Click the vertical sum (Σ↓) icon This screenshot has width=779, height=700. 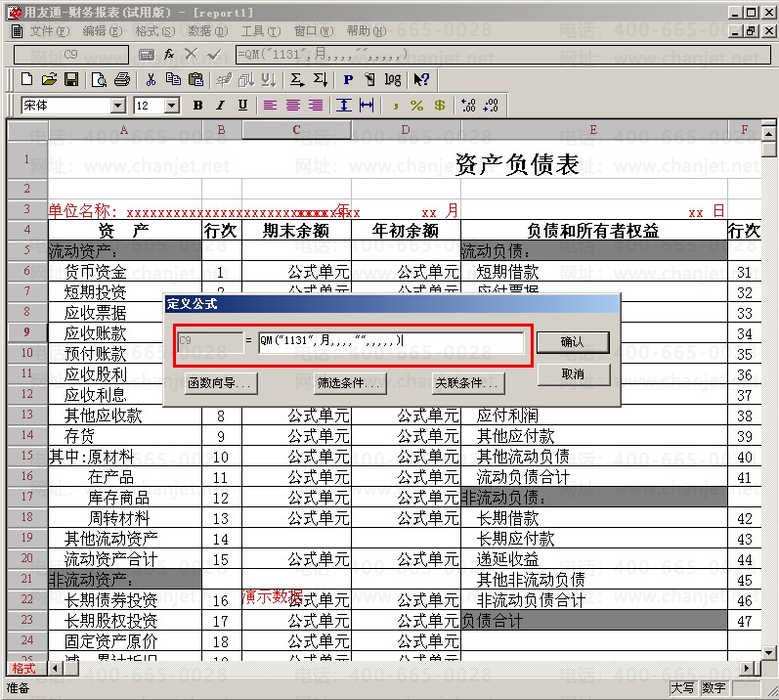(320, 79)
